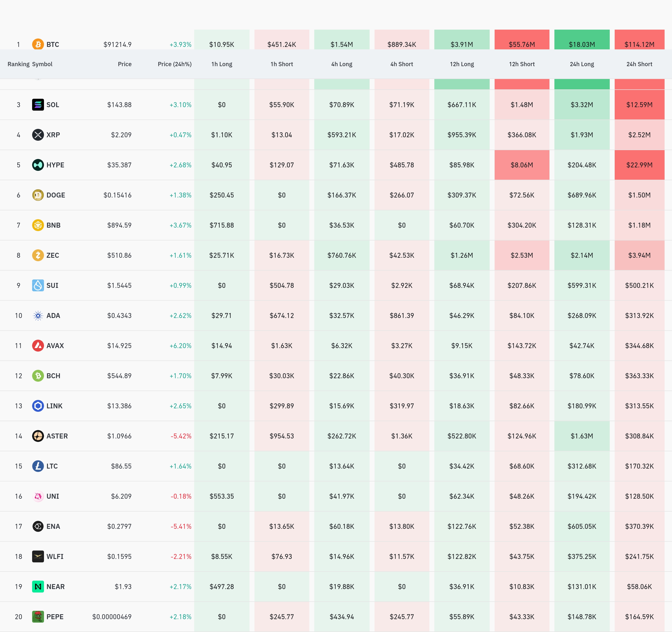The height and width of the screenshot is (632, 672).
Task: Sort by Ranking column header
Action: pyautogui.click(x=18, y=64)
